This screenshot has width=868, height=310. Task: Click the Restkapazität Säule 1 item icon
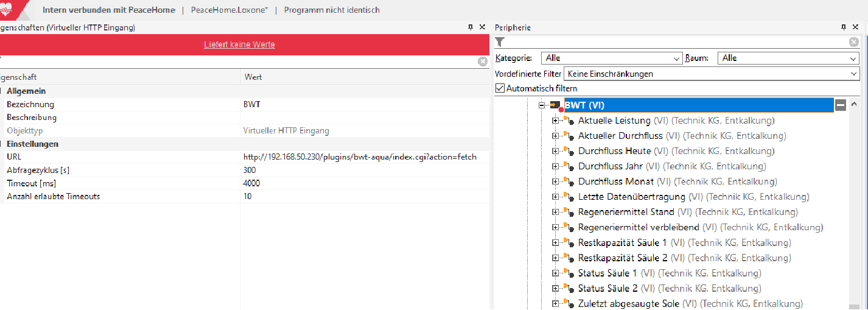coord(569,242)
